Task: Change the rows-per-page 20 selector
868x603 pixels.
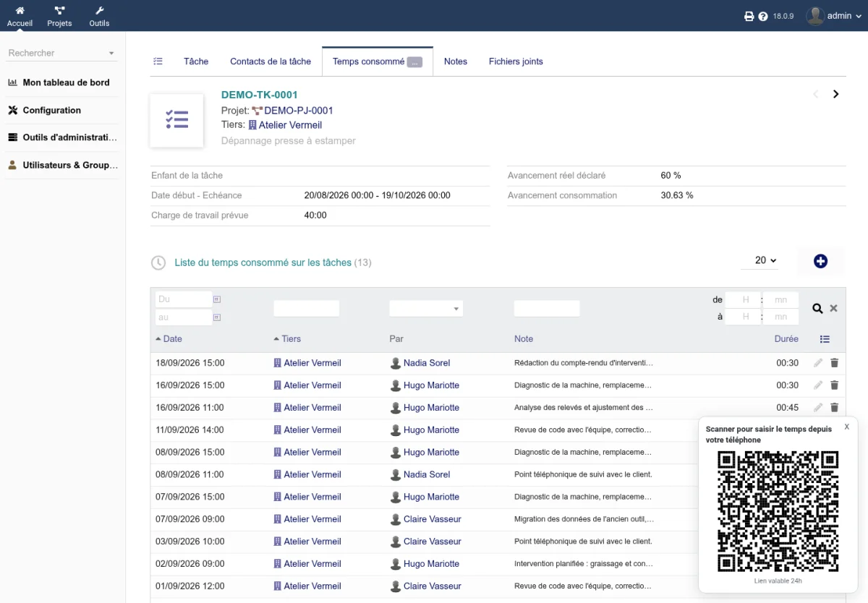Action: [760, 260]
